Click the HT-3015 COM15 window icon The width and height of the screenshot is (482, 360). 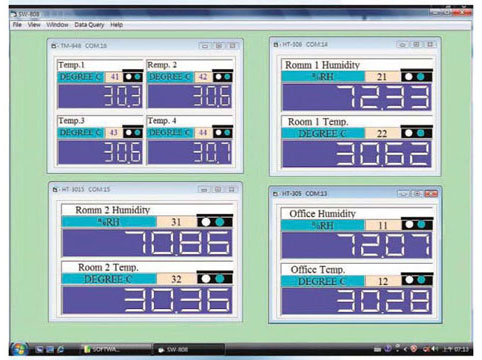pyautogui.click(x=55, y=189)
